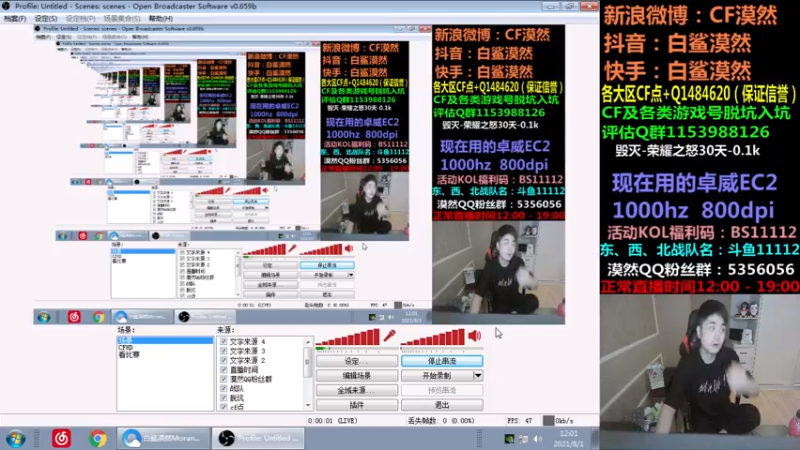Switch to the 白鲨漠然Moran taskbar window

163,438
